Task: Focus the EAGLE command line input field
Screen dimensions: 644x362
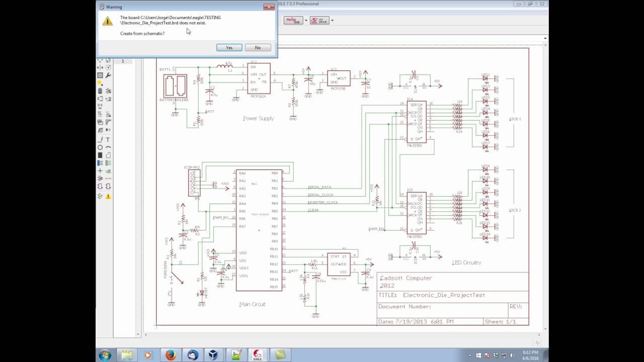Action: 410,38
